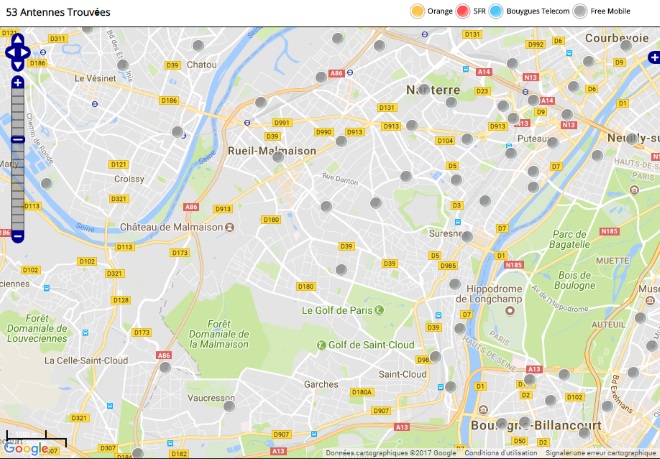Click the Le Golf de Paris icon
The image size is (660, 459).
pos(379,310)
